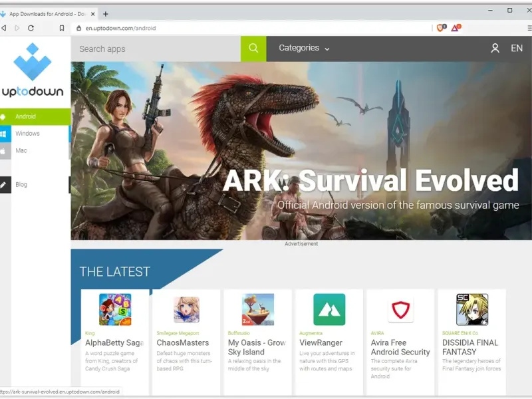Click the Augmentra developer label

311,333
